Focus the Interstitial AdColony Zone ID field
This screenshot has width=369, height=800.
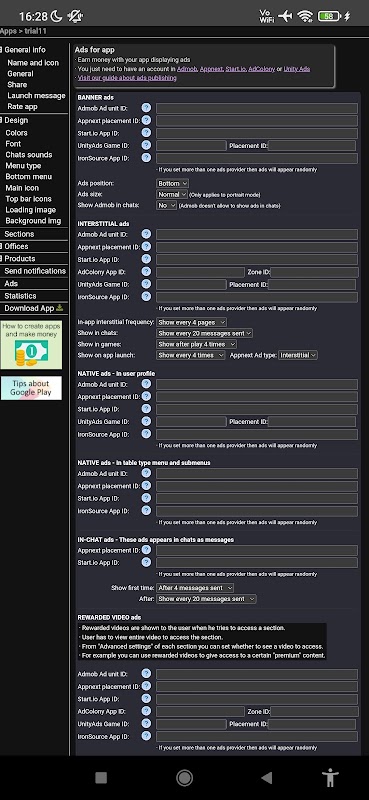point(314,272)
